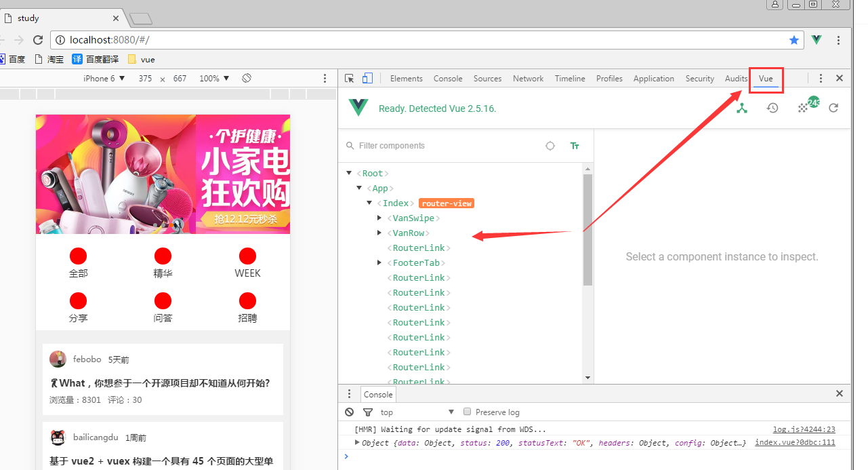The width and height of the screenshot is (868, 470).
Task: Click the rotate device orientation icon
Action: [247, 79]
